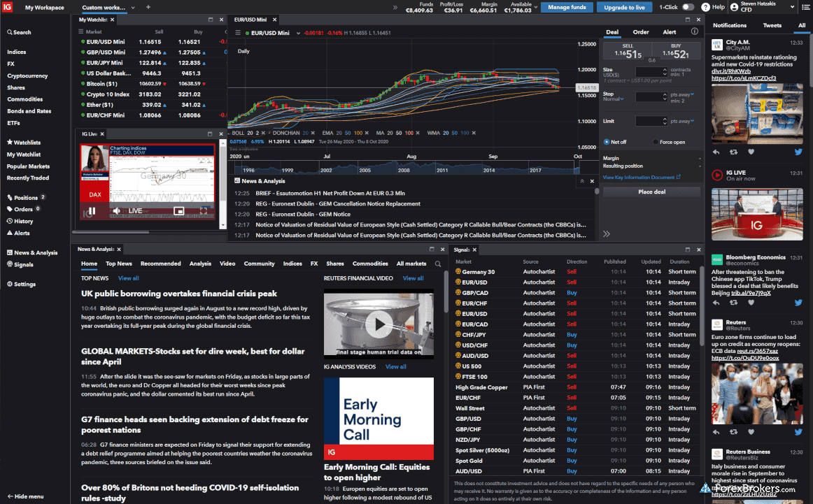Toggle the DONCHIAN 20 indicator setting
The image size is (813, 504).
tap(305, 133)
